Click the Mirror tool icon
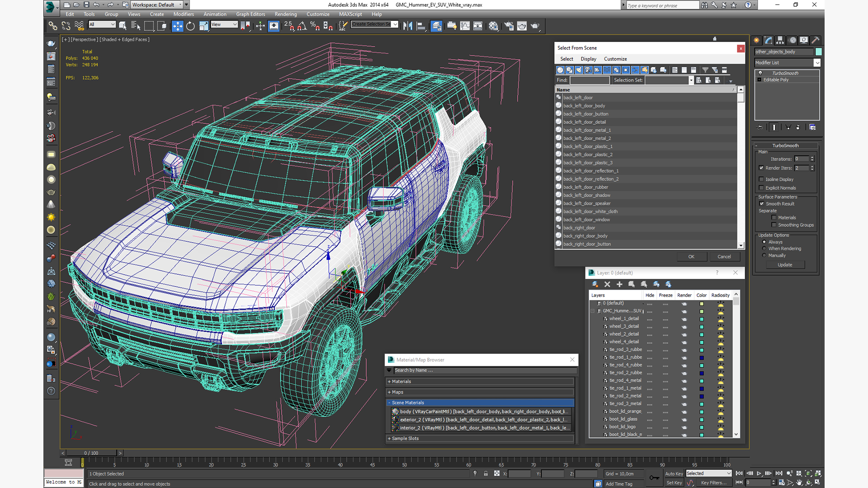Image resolution: width=868 pixels, height=488 pixels. [407, 26]
